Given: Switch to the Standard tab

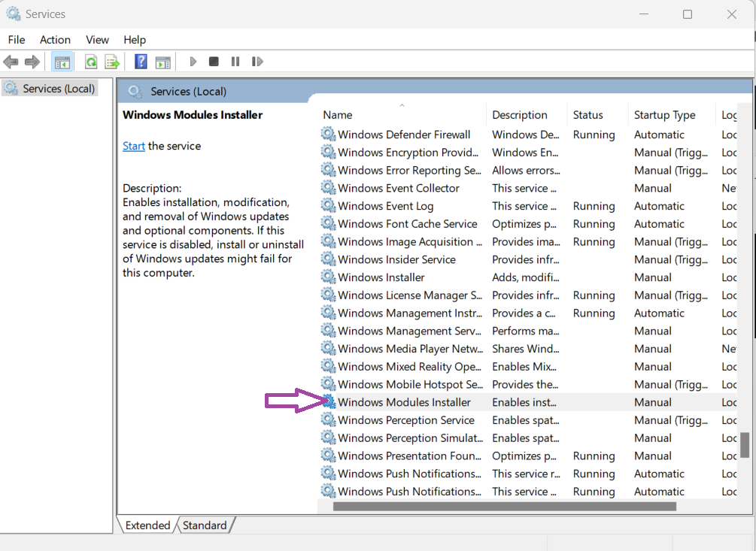Looking at the screenshot, I should [205, 525].
